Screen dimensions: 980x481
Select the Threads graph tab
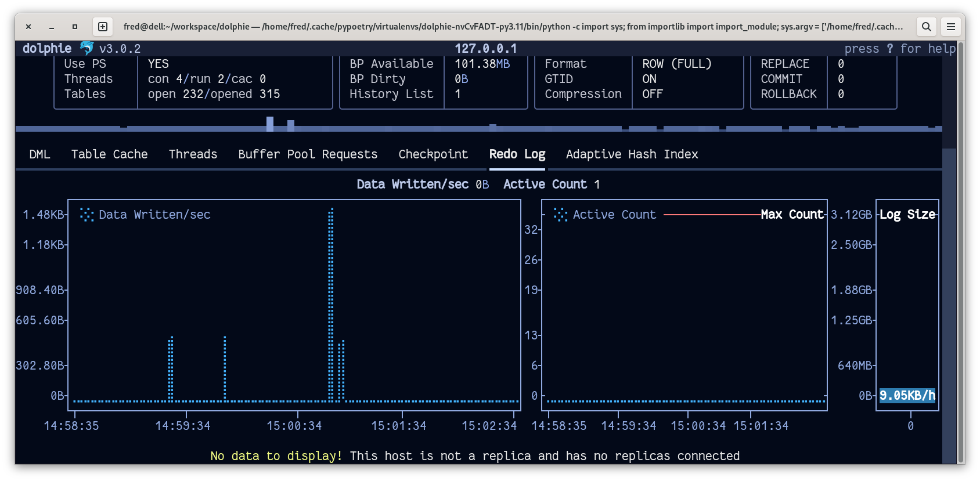click(193, 154)
